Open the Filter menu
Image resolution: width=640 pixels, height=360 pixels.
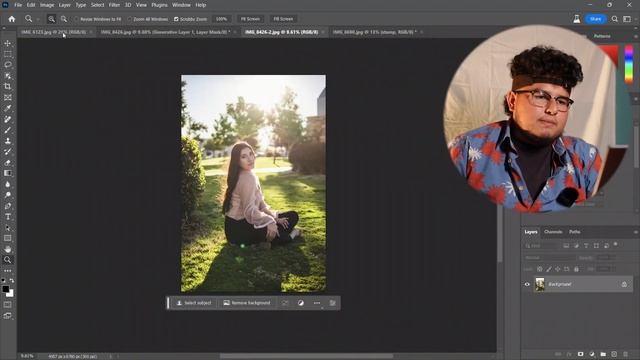pos(114,5)
